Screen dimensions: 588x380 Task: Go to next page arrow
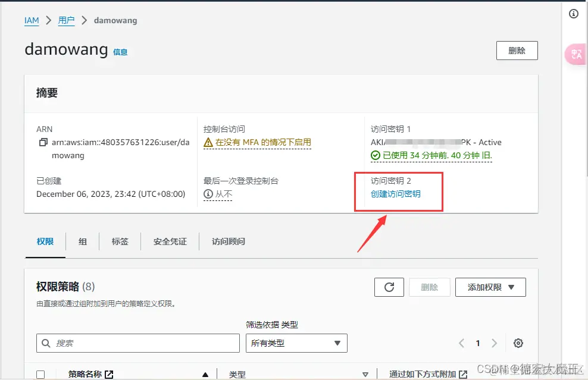coord(494,343)
